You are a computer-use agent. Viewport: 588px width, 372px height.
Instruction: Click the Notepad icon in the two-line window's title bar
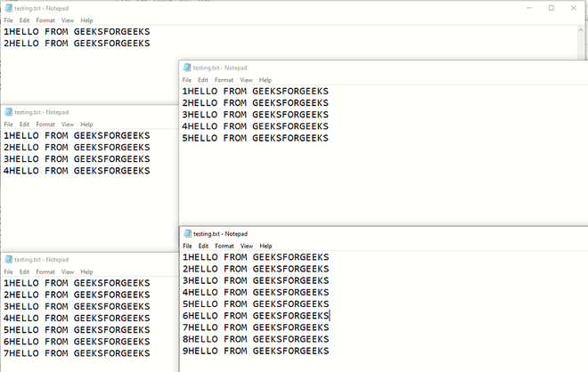(8, 8)
